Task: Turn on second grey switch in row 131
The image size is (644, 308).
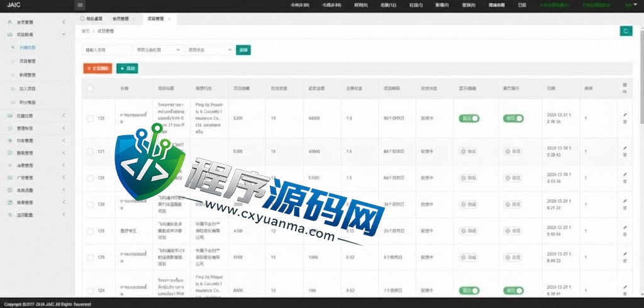Action: click(x=513, y=151)
